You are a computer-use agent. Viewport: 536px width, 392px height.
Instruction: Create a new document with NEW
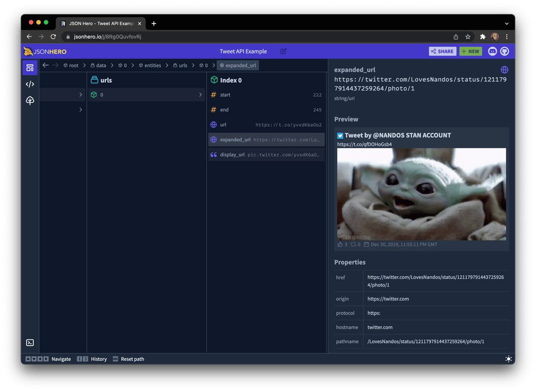[471, 51]
